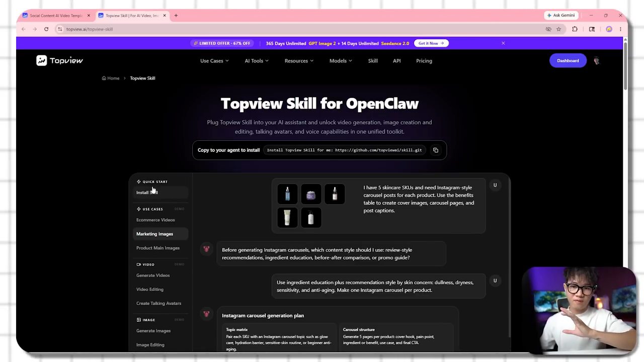Click the Quick Start section header
Image resolution: width=644 pixels, height=362 pixels.
[x=152, y=182]
